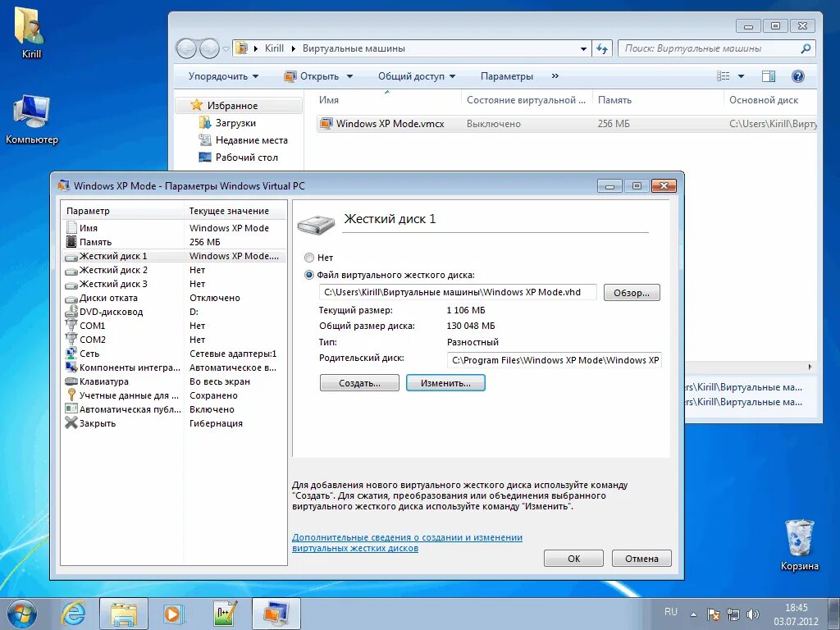Click Виртуальные машины in the address breadcrumb

(354, 48)
